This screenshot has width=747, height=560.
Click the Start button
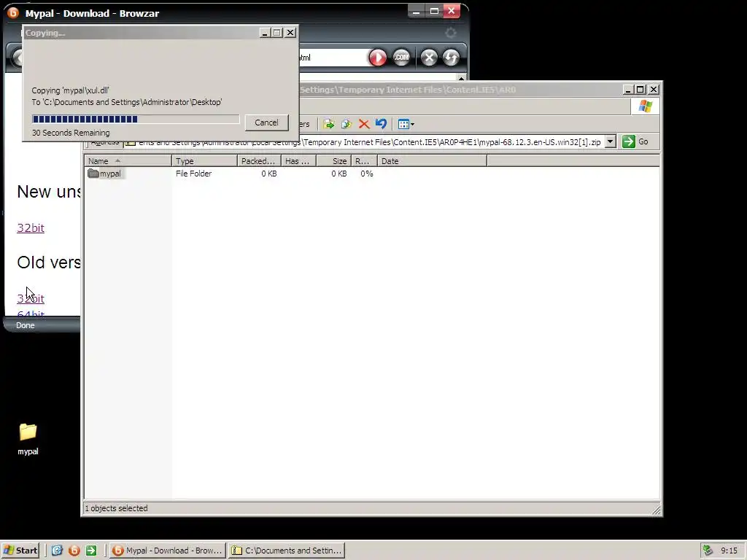[x=20, y=551]
